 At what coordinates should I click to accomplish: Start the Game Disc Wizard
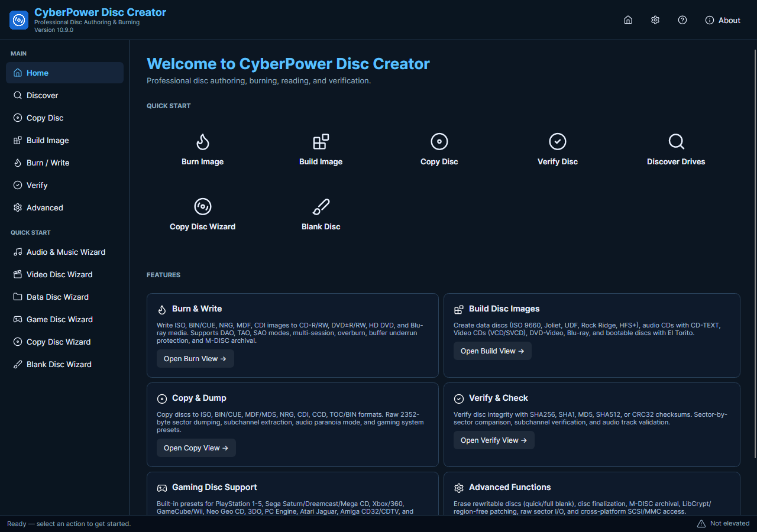point(65,319)
